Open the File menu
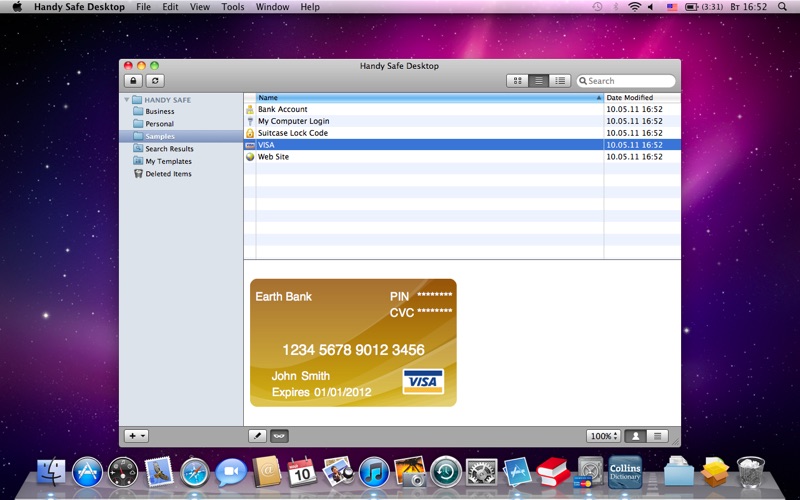The width and height of the screenshot is (800, 500). coord(143,7)
